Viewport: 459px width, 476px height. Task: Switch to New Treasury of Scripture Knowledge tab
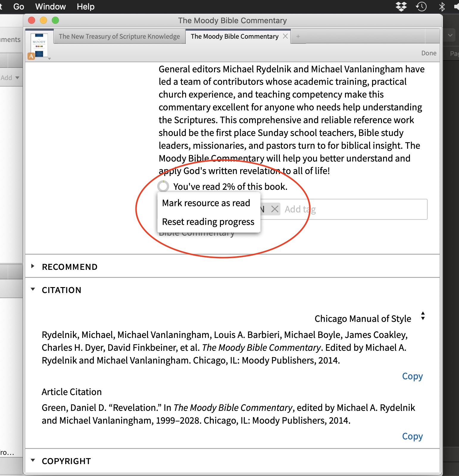tap(119, 36)
